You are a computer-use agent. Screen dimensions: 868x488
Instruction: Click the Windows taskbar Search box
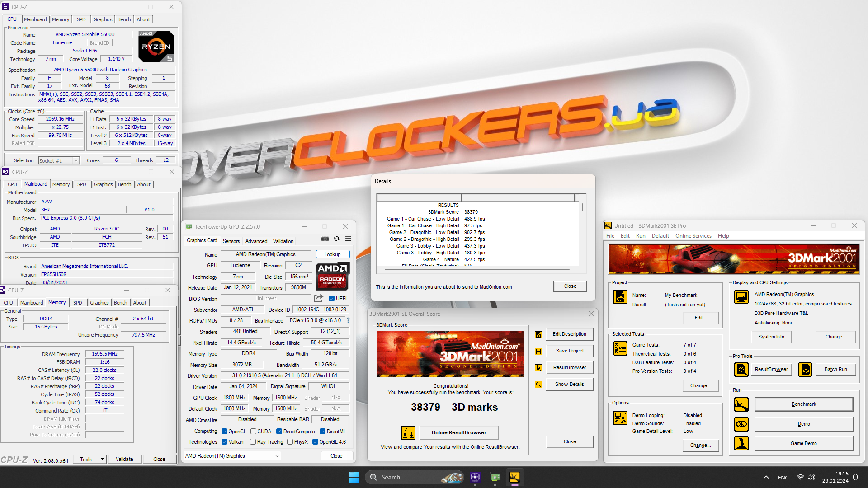(x=415, y=477)
